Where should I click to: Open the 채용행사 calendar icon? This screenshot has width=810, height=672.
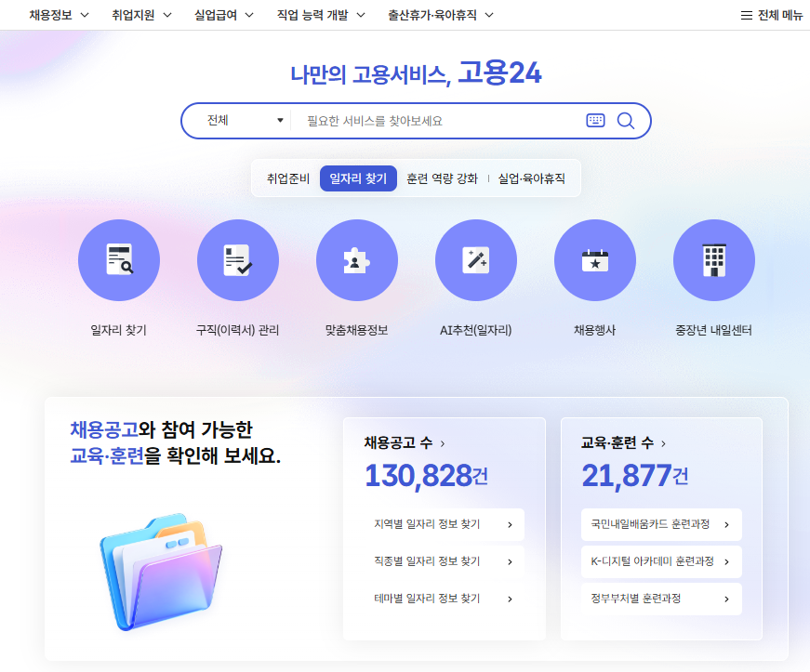coord(595,260)
